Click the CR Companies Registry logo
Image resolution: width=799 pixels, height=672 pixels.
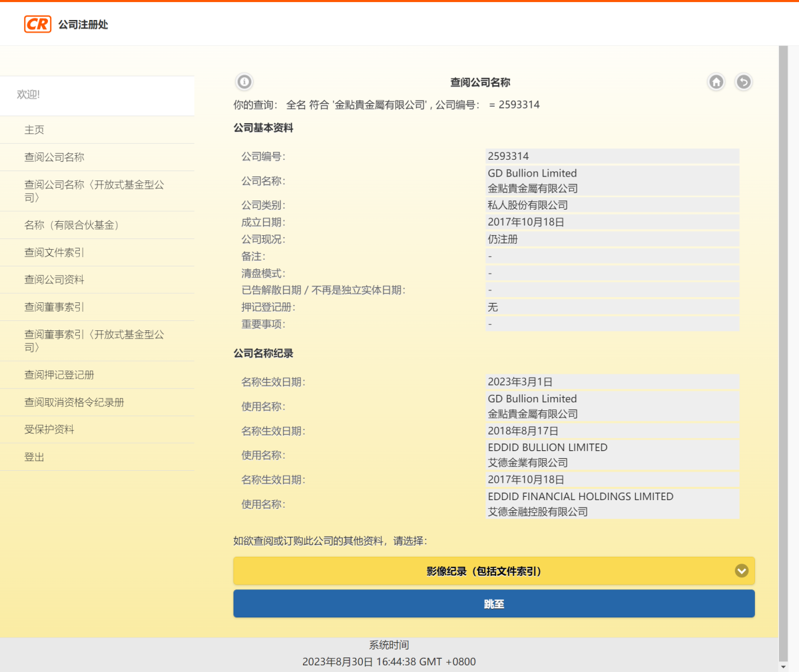coord(38,25)
